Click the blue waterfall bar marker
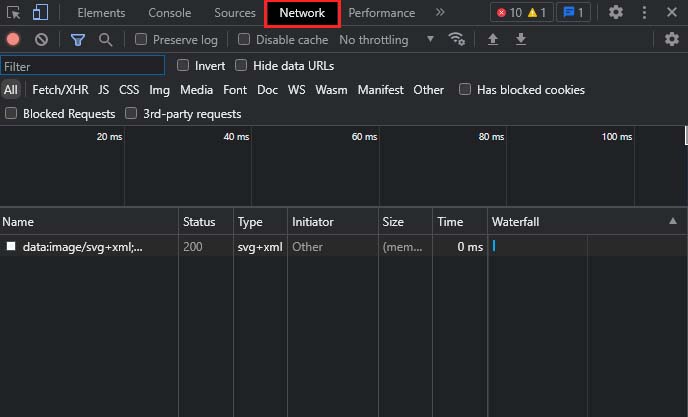Viewport: 688px width, 417px height. [x=494, y=246]
